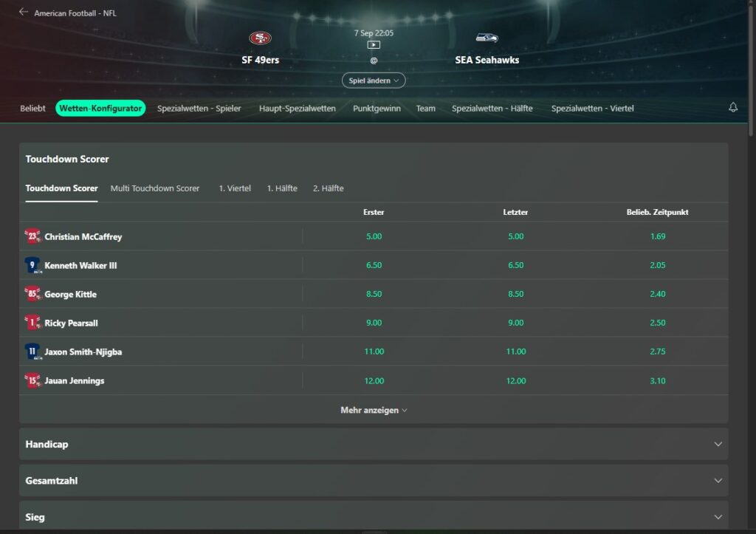Select Jauan Jennings' Belieb. Zeitpunkt odds 3.10

[658, 380]
